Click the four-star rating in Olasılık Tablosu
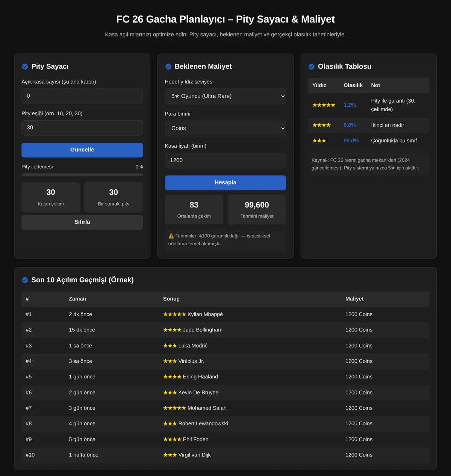This screenshot has height=476, width=451. (x=321, y=125)
